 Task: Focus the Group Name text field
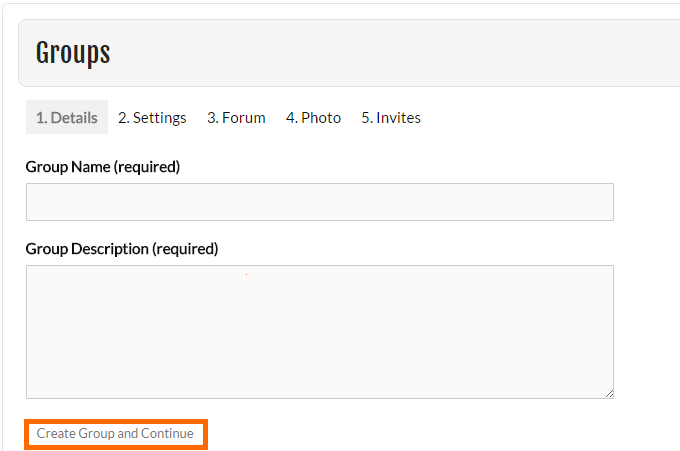(320, 202)
